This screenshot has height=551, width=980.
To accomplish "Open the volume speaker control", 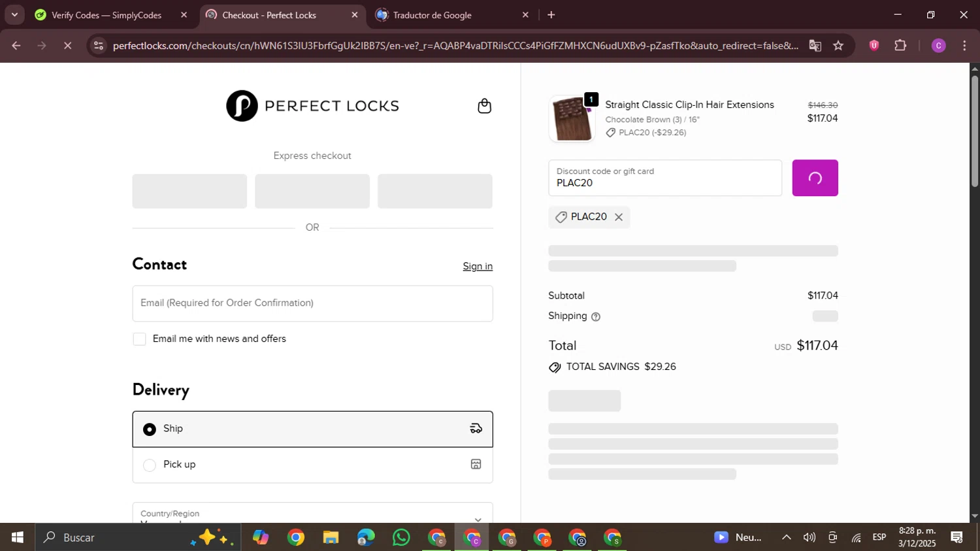I will (x=809, y=537).
